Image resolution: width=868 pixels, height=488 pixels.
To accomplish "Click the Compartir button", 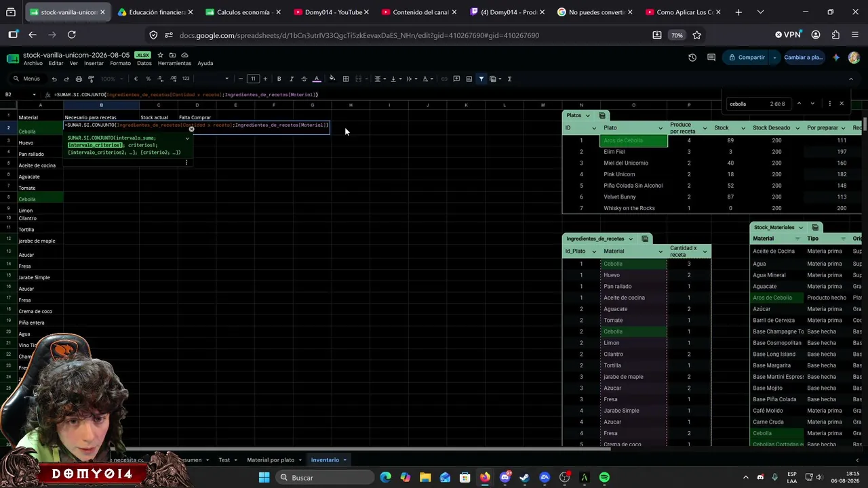I will click(747, 58).
